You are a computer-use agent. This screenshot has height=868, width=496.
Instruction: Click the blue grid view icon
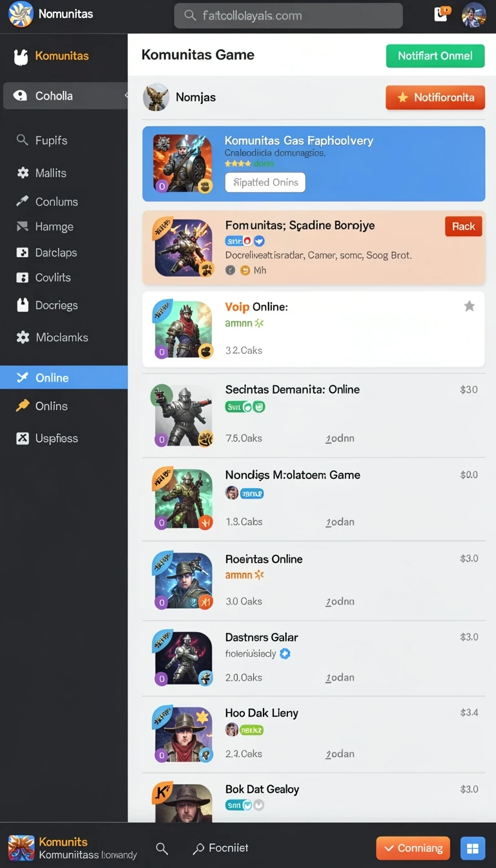tap(473, 848)
